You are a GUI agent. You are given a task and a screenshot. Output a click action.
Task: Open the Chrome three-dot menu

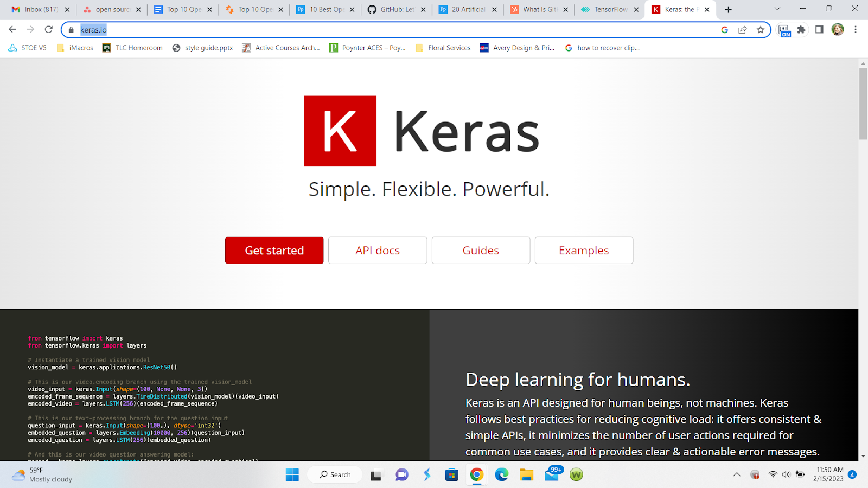[x=856, y=30]
